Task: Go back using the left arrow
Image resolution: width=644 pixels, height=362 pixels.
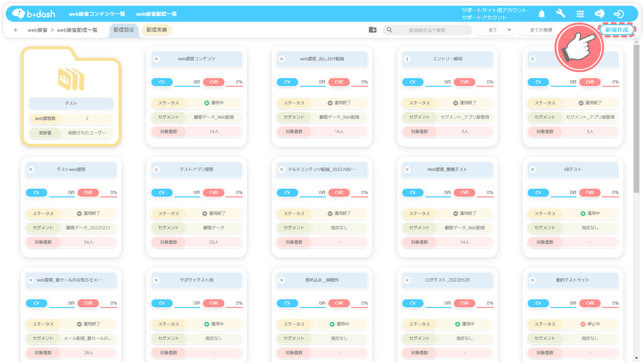Action: coord(16,30)
